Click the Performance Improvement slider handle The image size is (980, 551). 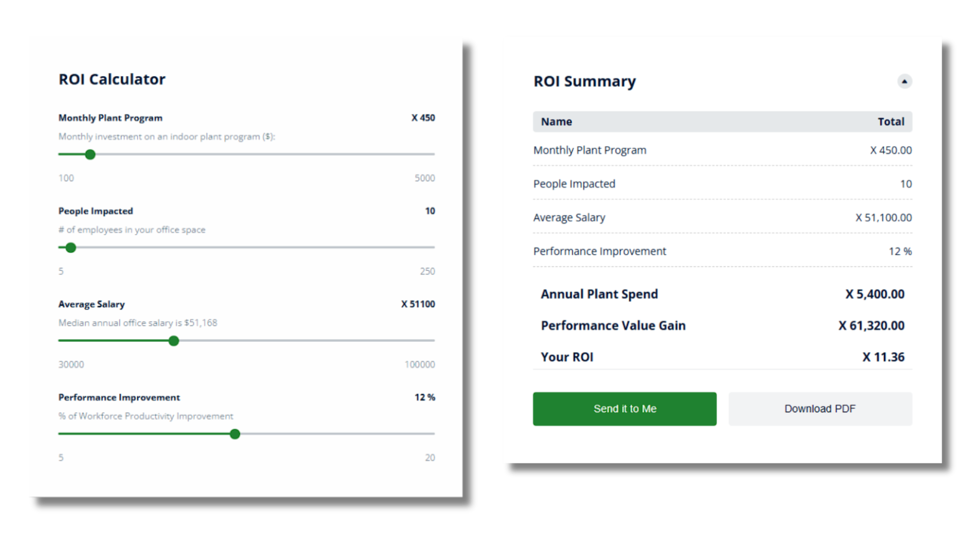[235, 434]
